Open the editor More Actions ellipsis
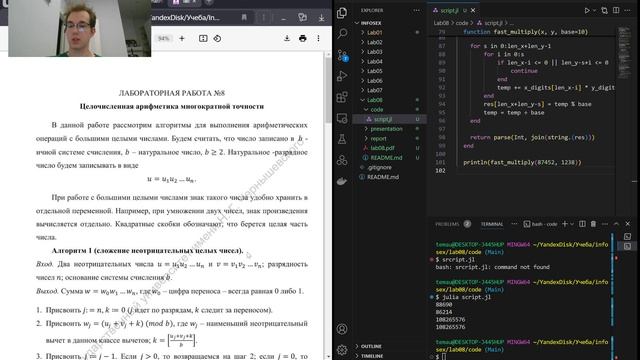Screen dimensions: 640x360 point(627,10)
